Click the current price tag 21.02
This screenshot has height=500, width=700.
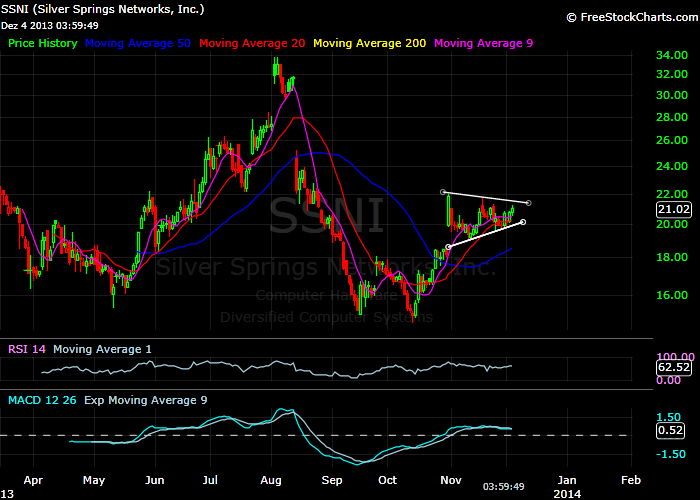coord(673,209)
